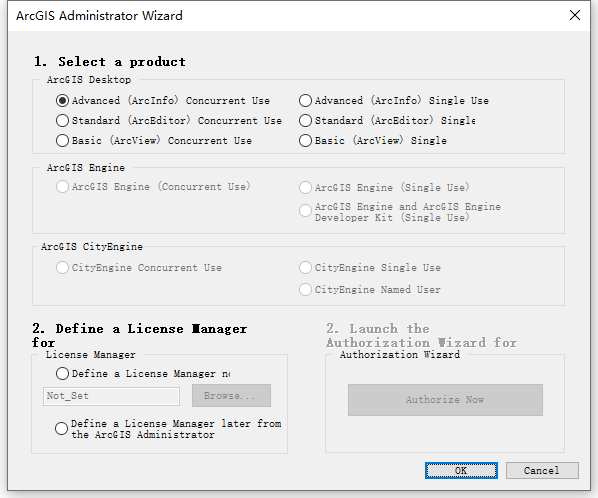Click the 'License Manager' group label

91,355
